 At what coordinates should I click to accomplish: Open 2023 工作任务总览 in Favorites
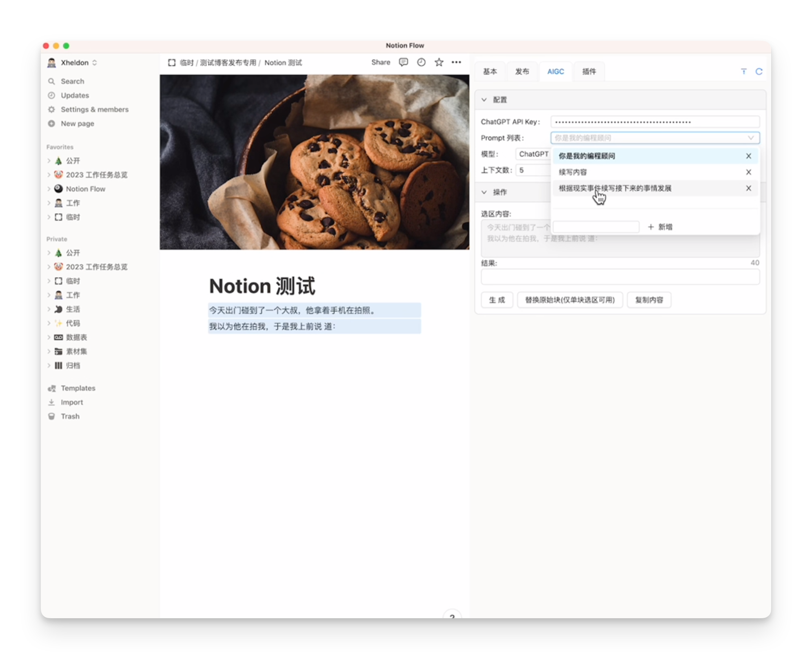97,175
